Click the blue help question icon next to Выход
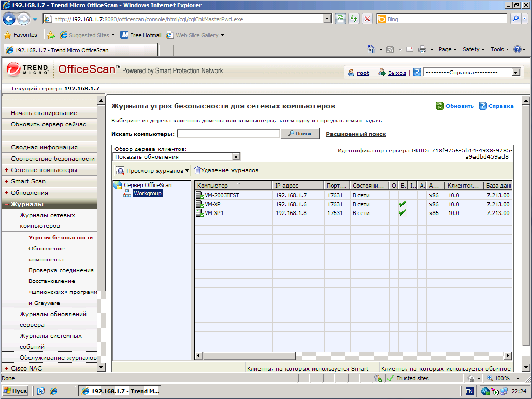The image size is (532, 399). (417, 72)
